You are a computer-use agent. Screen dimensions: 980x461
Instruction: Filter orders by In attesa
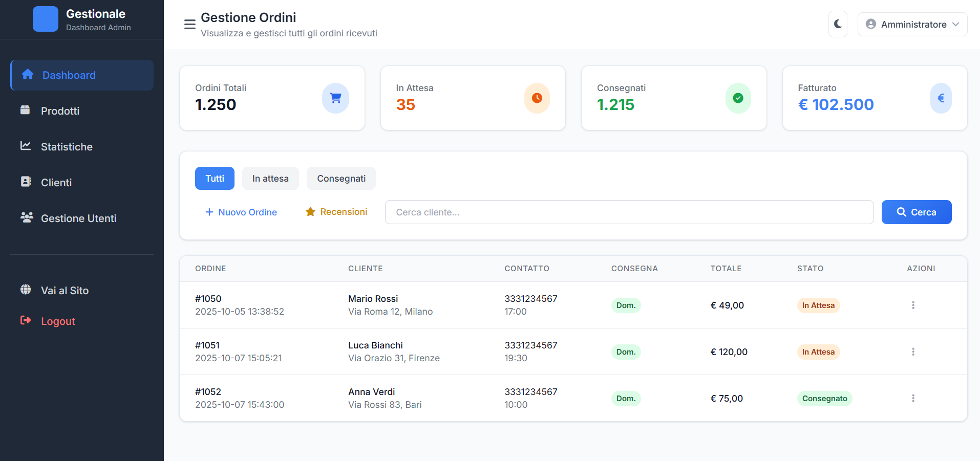[270, 178]
